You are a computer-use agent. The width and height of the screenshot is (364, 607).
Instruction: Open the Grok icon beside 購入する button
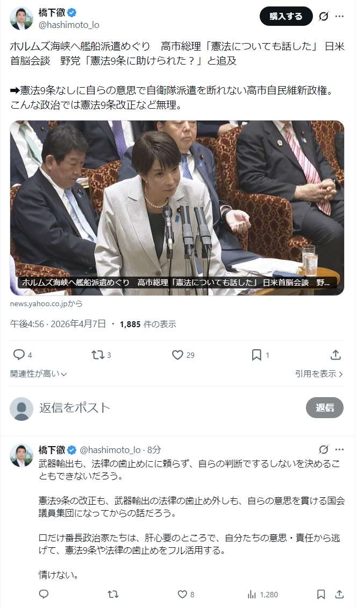tap(323, 16)
